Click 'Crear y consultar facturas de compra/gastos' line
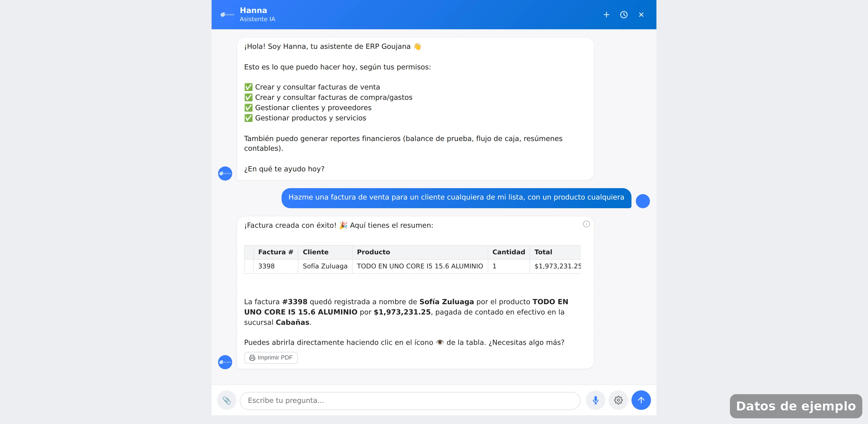Screen dimensions: 868x424 (x=334, y=97)
